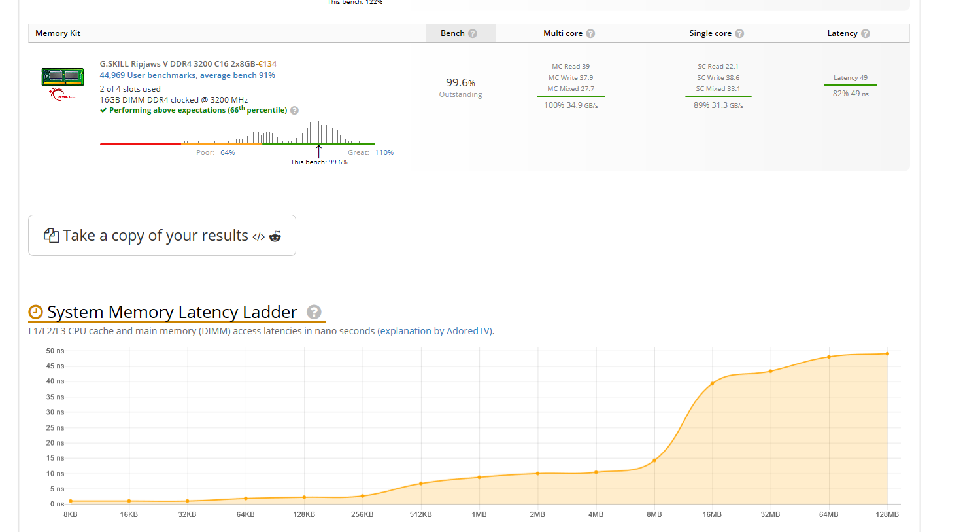Click the copy pages icon in results button
This screenshot has height=532, width=980.
(51, 236)
